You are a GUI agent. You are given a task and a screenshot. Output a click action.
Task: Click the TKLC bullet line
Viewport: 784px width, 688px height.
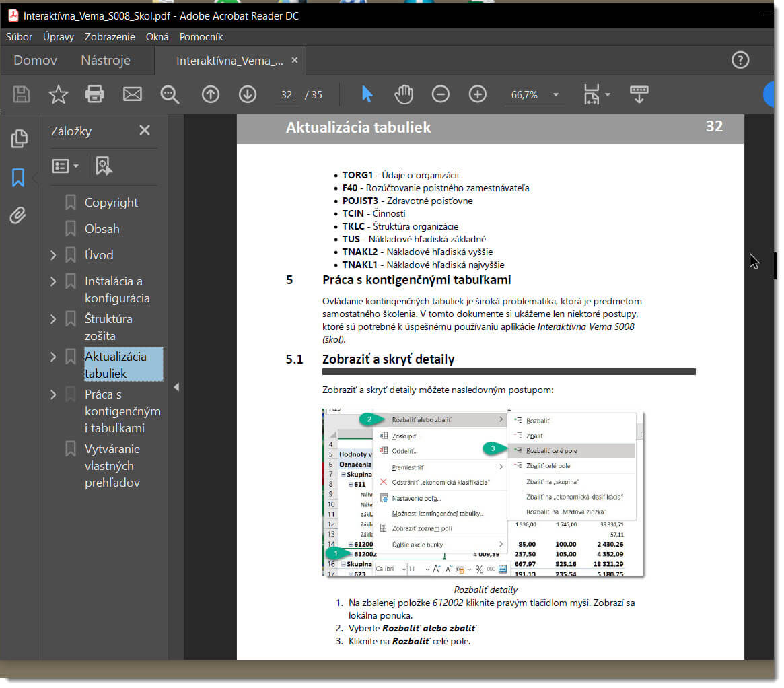pos(400,226)
